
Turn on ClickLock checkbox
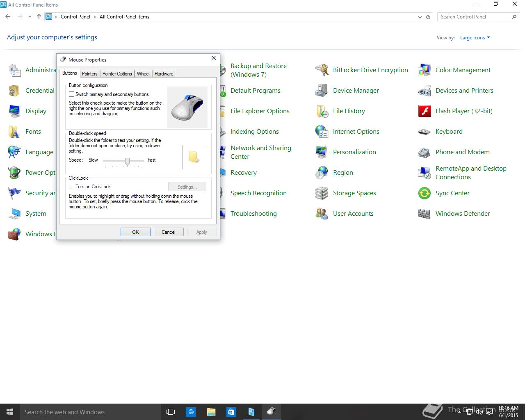[71, 187]
